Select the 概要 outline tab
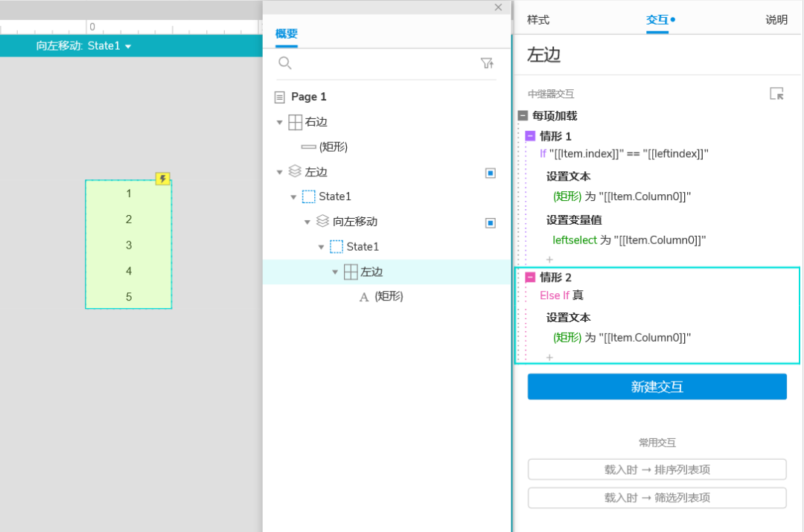The image size is (804, 532). tap(286, 33)
